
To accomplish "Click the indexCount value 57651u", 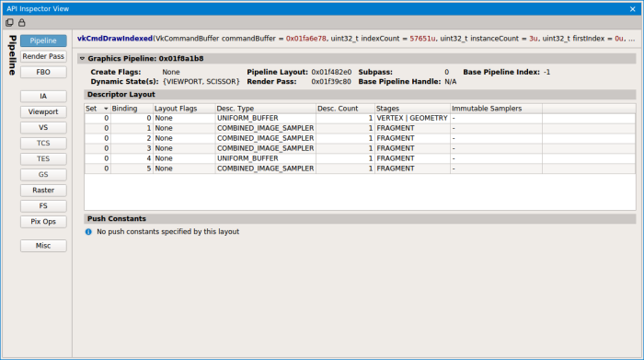I will 422,39.
